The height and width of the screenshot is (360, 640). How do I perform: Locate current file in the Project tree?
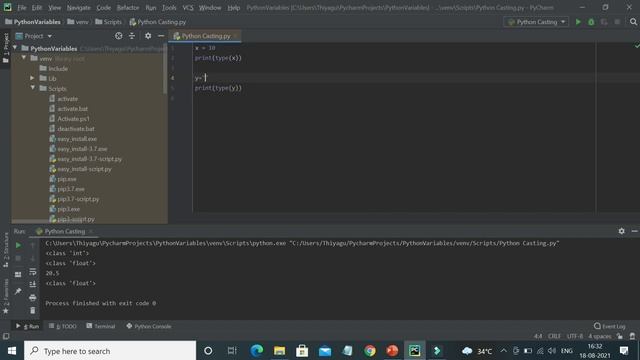(x=118, y=36)
